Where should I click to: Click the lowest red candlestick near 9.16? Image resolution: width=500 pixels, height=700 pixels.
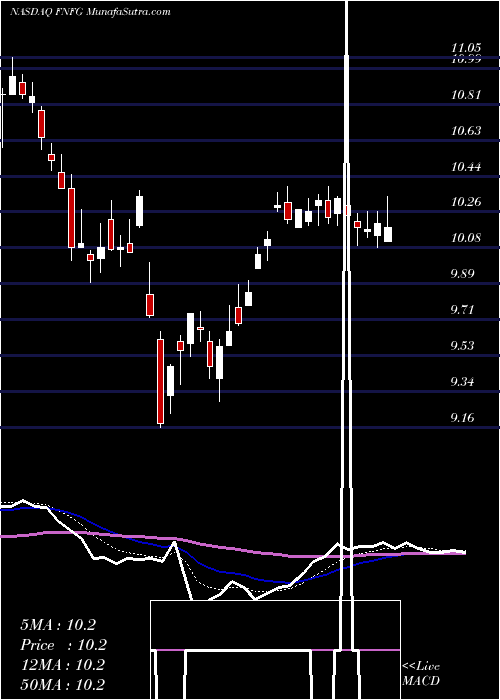pyautogui.click(x=160, y=381)
